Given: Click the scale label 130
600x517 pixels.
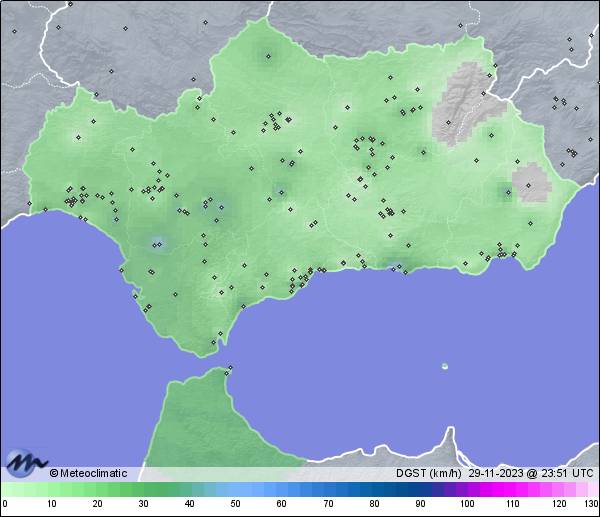Looking at the screenshot, I should click(x=592, y=503).
